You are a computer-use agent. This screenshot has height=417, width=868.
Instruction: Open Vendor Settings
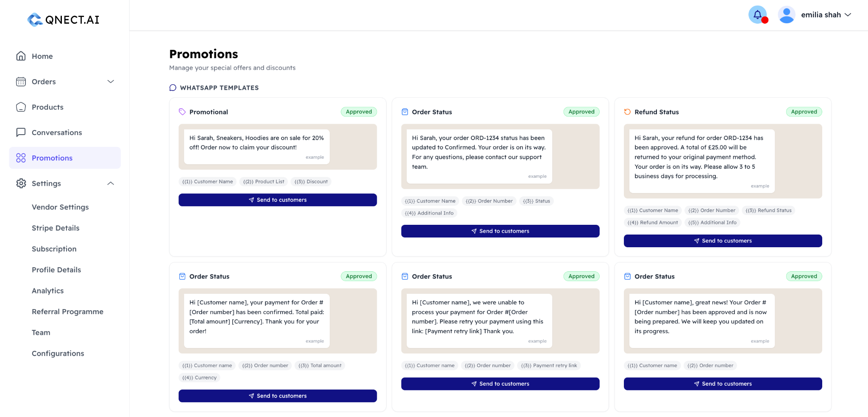[x=60, y=207]
